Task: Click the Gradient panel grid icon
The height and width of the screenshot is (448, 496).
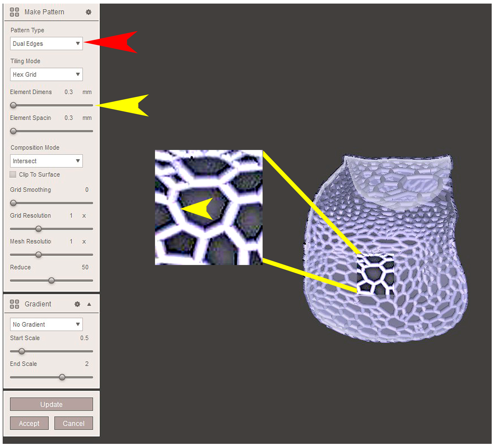Action: (x=14, y=304)
